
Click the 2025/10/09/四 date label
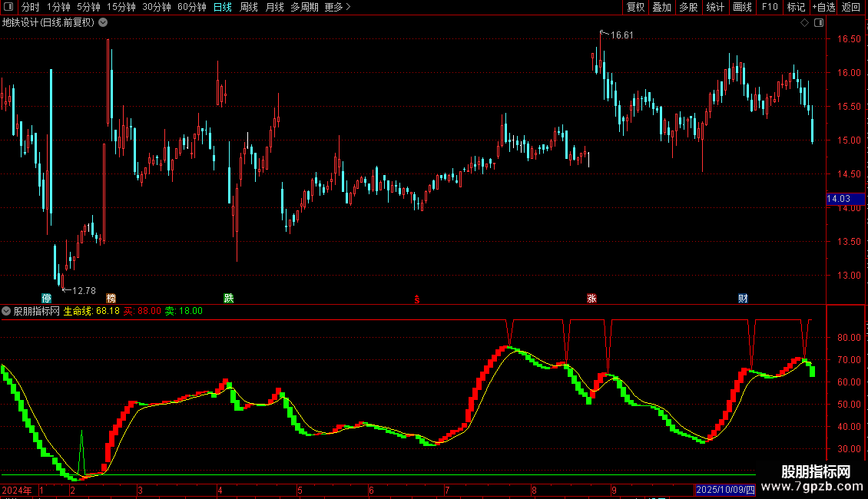(x=725, y=490)
